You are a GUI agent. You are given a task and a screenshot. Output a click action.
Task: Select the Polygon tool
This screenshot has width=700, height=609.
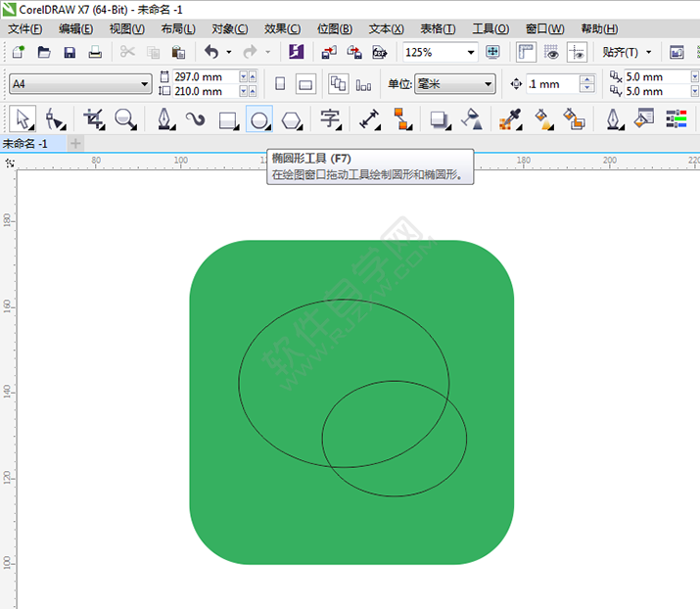pos(292,119)
